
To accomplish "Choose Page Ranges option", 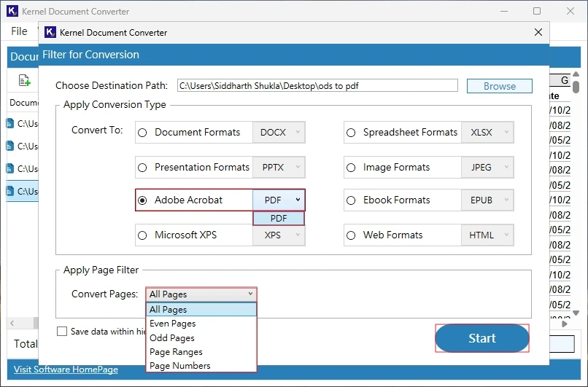I will (x=201, y=352).
